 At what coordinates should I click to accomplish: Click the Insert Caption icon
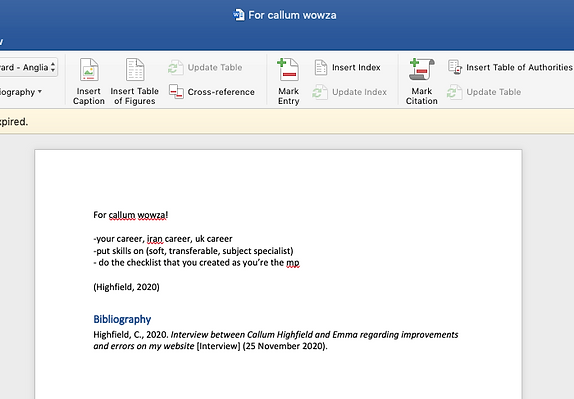coord(89,69)
